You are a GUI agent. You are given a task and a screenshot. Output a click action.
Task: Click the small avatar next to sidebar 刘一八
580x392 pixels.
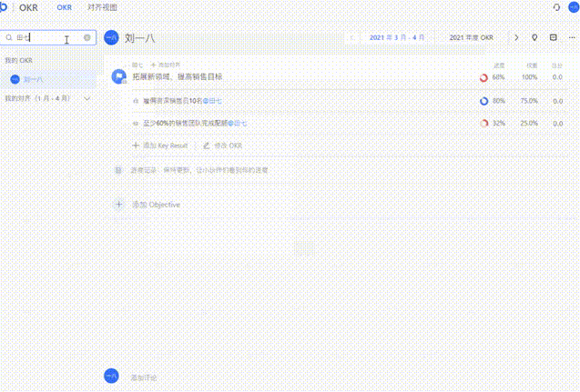coord(15,79)
